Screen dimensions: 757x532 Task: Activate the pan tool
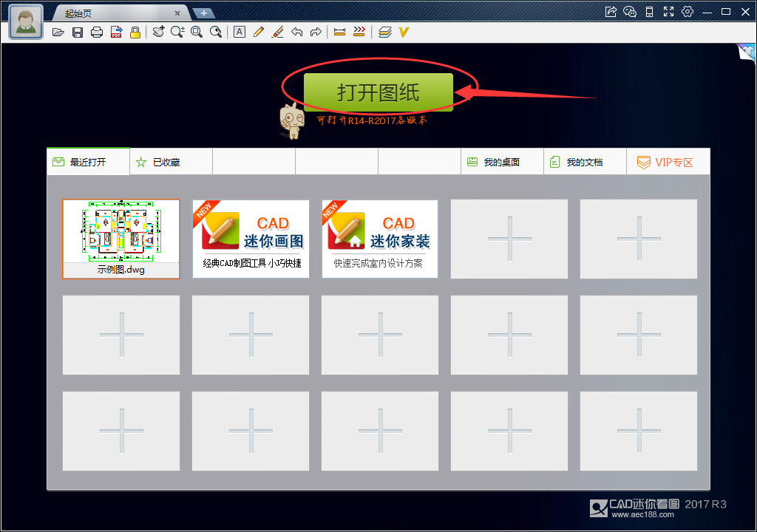pos(157,32)
